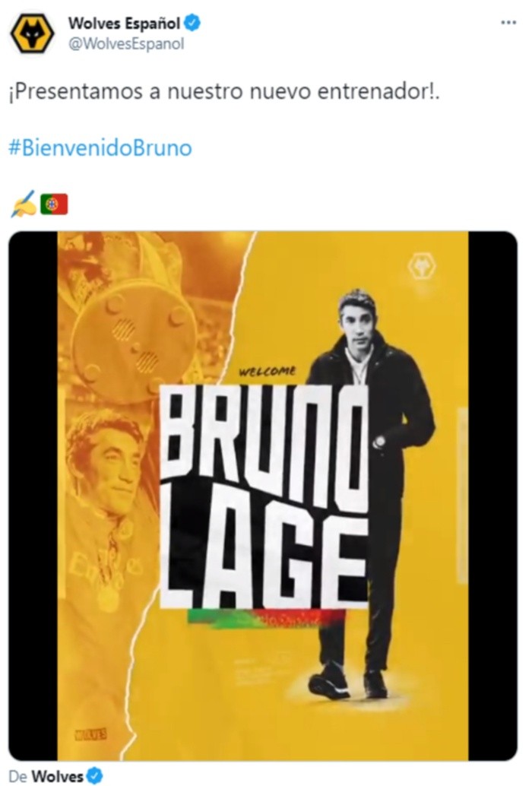The width and height of the screenshot is (532, 786).
Task: Open the 'De Wolves' source link
Action: click(x=46, y=776)
